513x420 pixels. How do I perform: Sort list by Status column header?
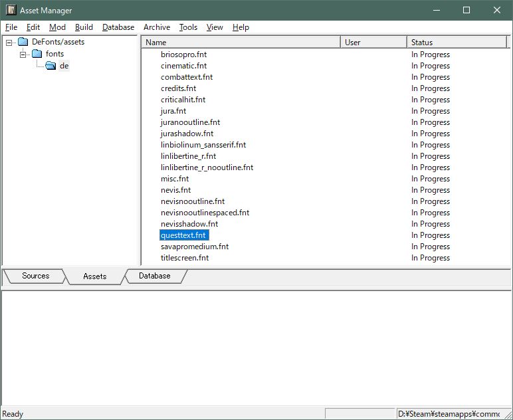coord(456,43)
